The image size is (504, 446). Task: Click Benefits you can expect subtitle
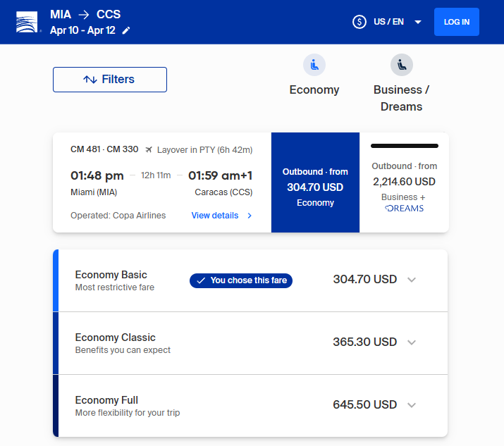click(123, 350)
